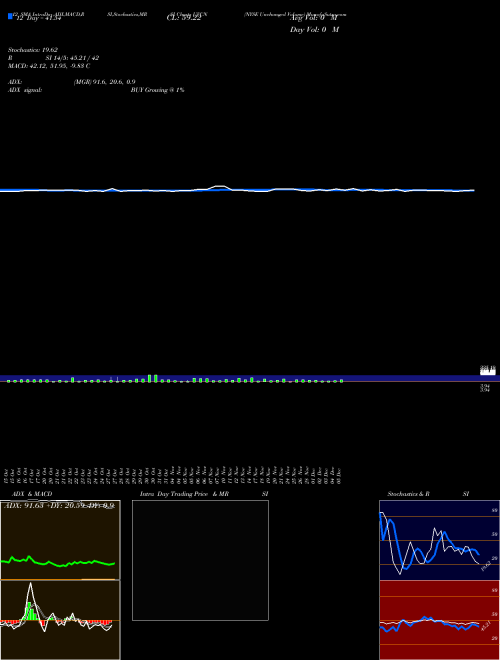The image size is (500, 660).
Task: Click the 'Stochastics & R' panel title
Action: tap(408, 494)
